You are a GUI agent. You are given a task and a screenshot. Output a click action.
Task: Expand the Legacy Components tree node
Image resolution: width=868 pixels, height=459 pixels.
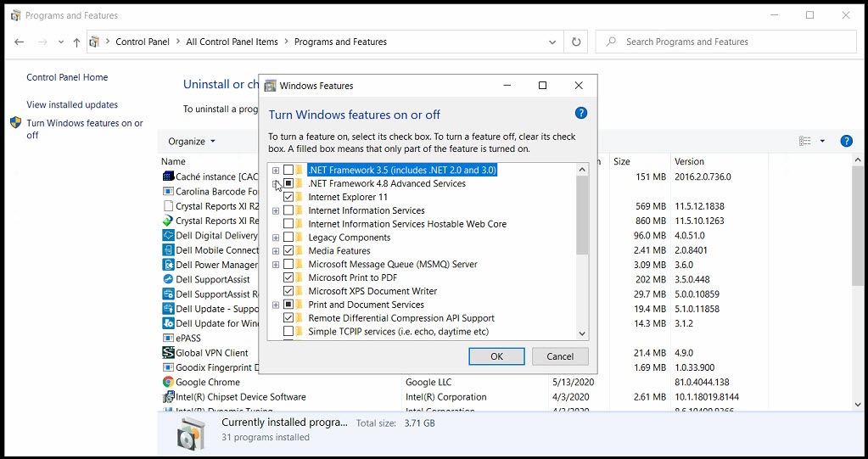(276, 238)
